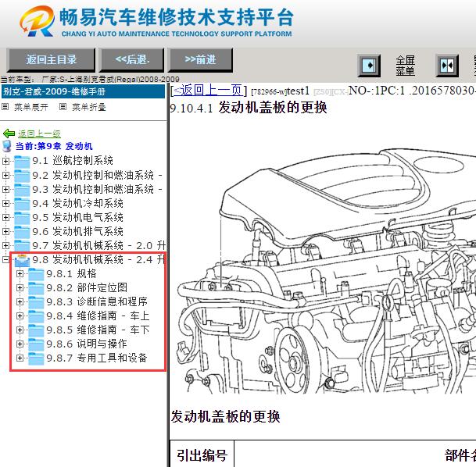Click the 返回主目录 button
The image size is (476, 467).
[51, 59]
